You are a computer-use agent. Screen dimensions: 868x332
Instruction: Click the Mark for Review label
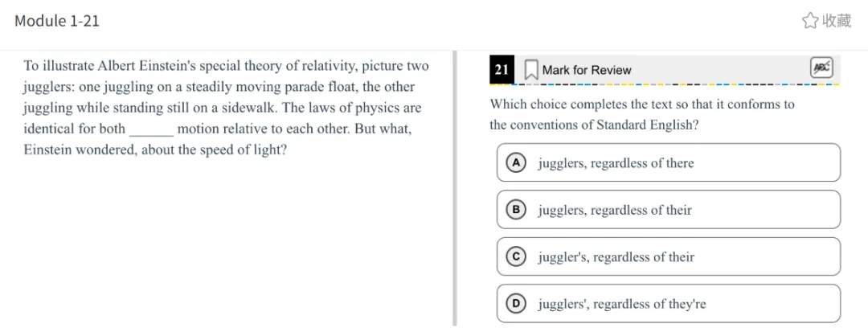tap(587, 70)
